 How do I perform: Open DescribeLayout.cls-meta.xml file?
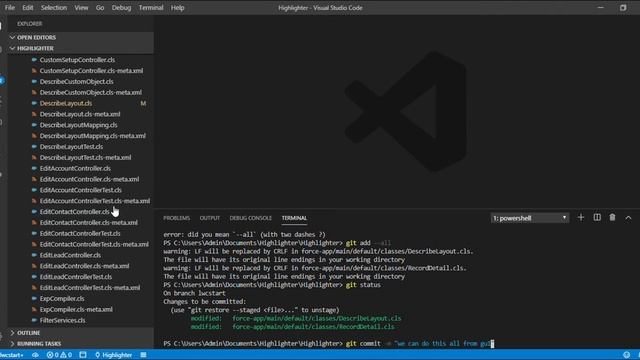(x=80, y=114)
